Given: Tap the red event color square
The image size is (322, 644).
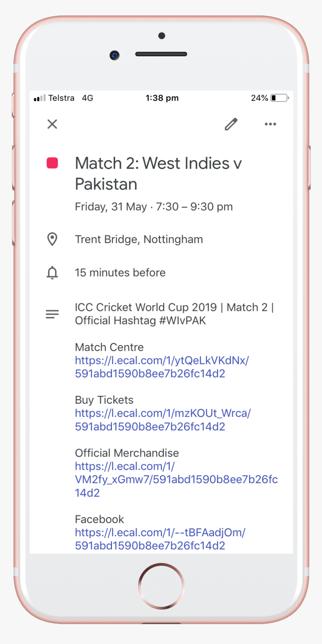Looking at the screenshot, I should 52,163.
